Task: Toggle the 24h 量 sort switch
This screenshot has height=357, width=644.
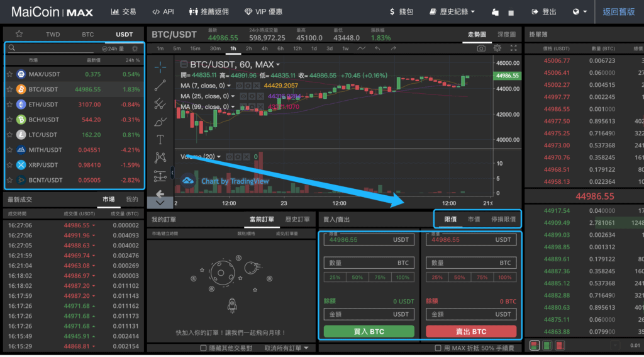Action: pyautogui.click(x=113, y=48)
